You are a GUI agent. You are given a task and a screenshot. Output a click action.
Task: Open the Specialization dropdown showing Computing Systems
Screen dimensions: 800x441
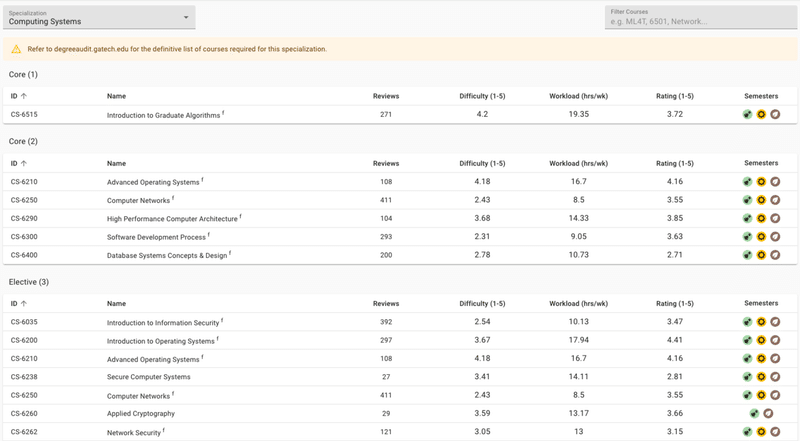[99, 17]
